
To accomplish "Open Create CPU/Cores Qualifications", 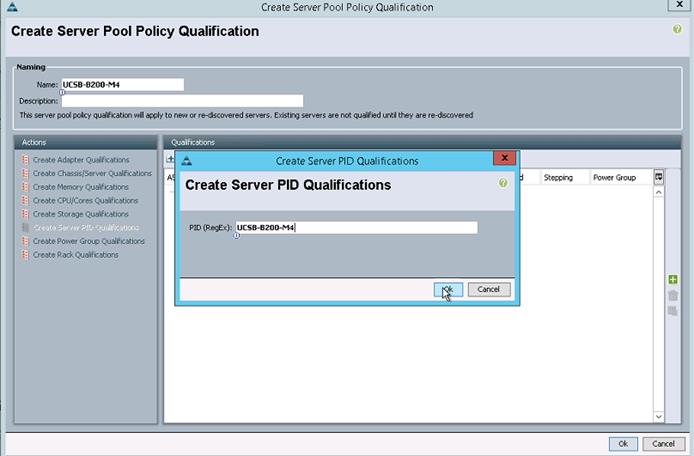I will (85, 201).
